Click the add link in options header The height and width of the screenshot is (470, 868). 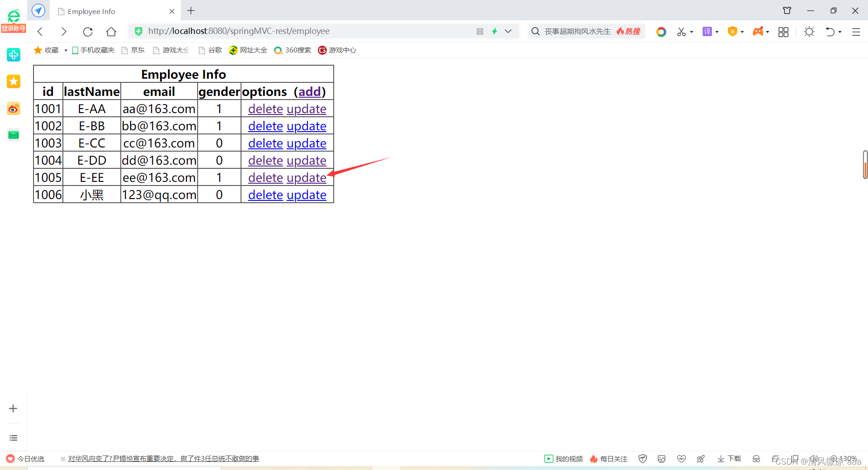click(x=310, y=92)
